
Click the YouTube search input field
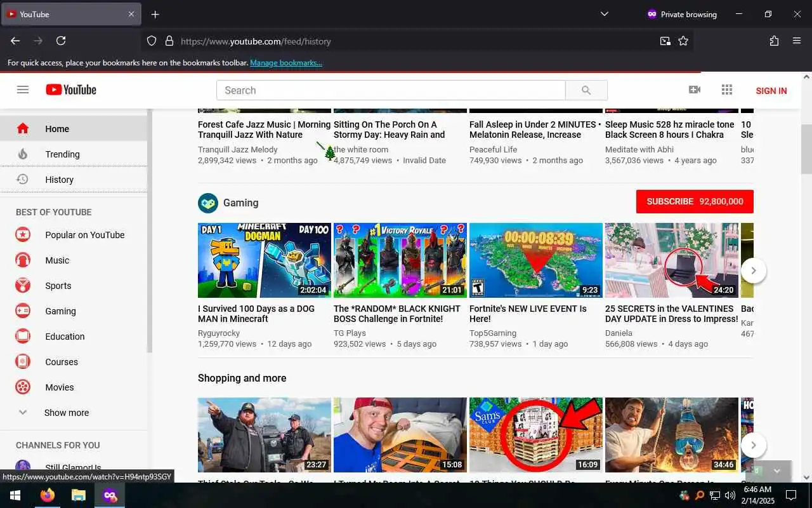click(x=391, y=90)
